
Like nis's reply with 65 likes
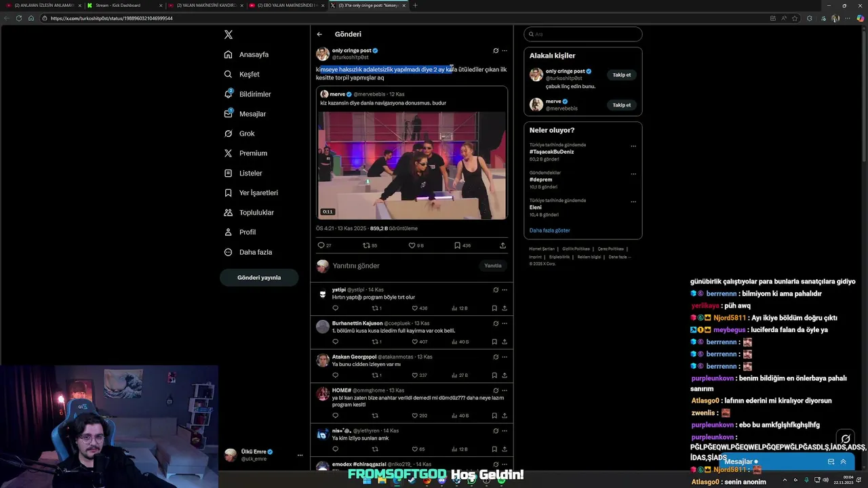[418, 449]
